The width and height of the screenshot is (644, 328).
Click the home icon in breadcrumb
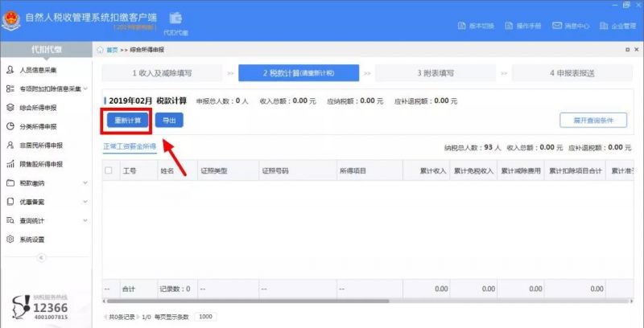click(x=100, y=50)
